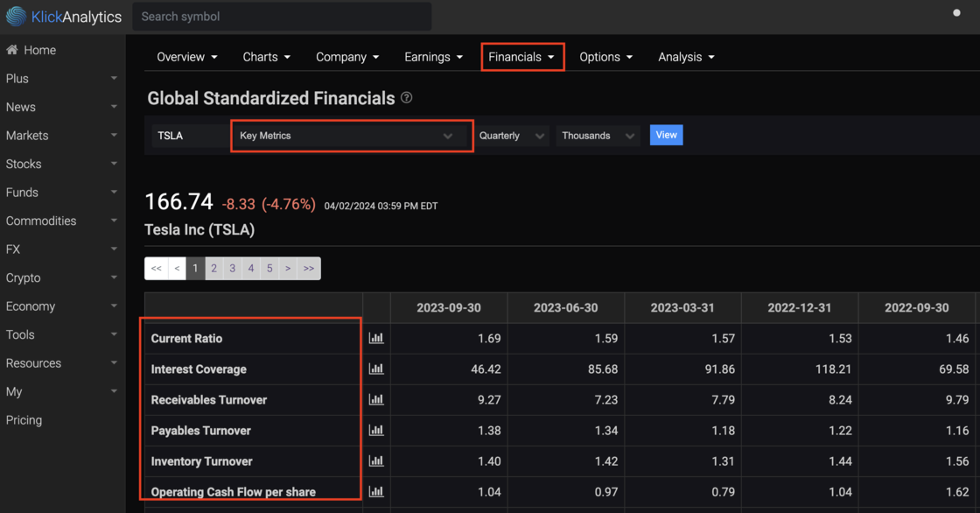Open the Analysis tab menu
The height and width of the screenshot is (513, 980).
pos(686,57)
